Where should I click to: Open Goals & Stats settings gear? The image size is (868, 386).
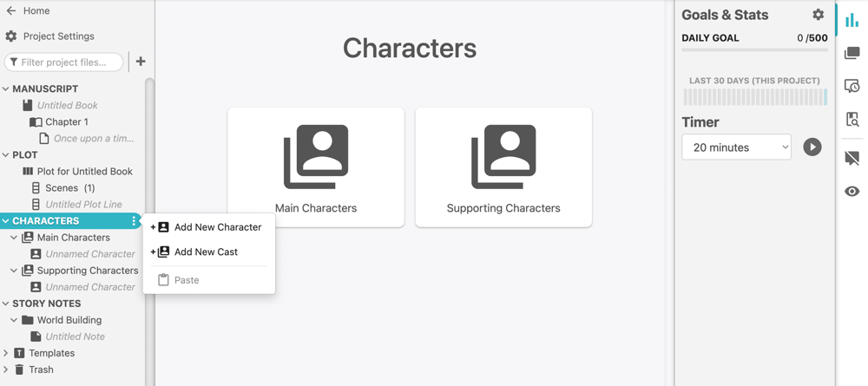click(818, 15)
